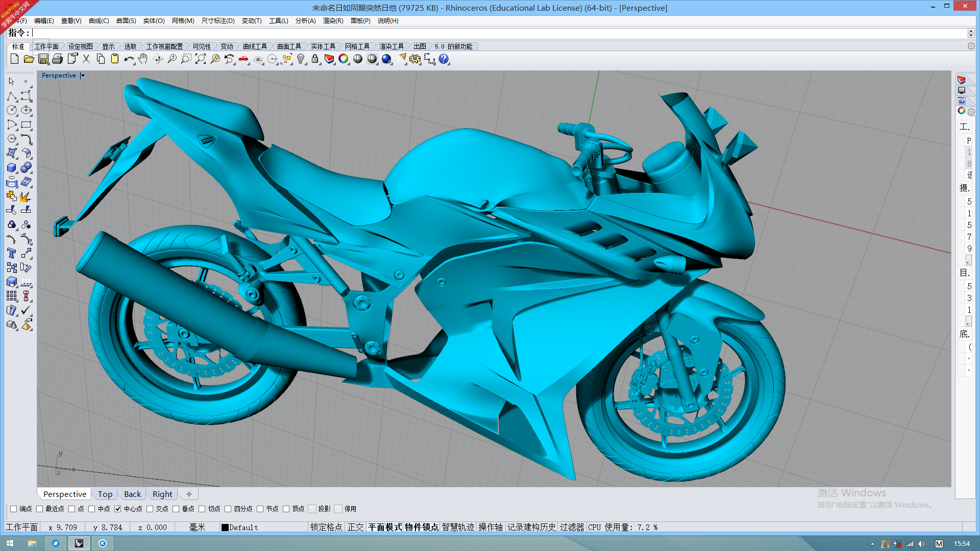The image size is (980, 551).
Task: Enable the 最近点 osnap checkbox
Action: 39,509
